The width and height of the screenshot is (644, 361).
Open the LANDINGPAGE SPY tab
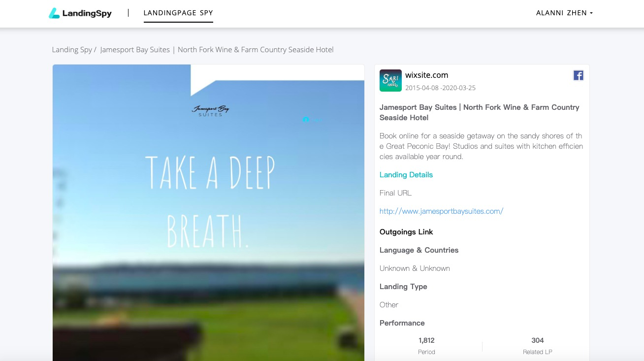178,13
